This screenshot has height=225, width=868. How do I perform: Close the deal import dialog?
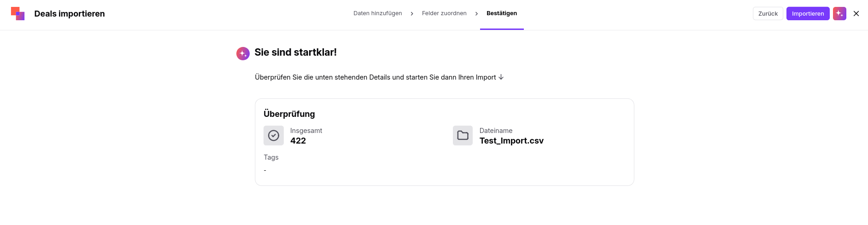[856, 13]
